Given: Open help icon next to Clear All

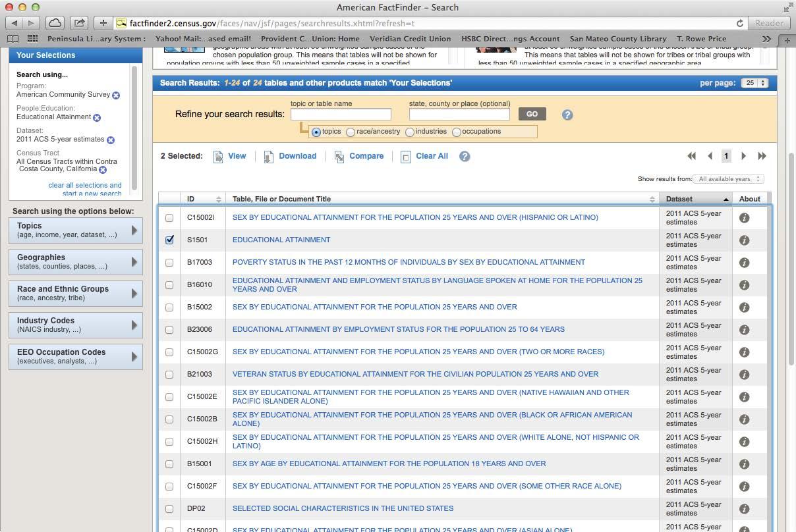Looking at the screenshot, I should point(465,156).
